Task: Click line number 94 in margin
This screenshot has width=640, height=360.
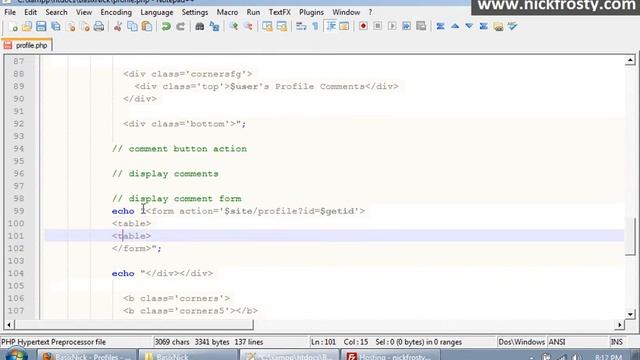Action: (x=18, y=149)
